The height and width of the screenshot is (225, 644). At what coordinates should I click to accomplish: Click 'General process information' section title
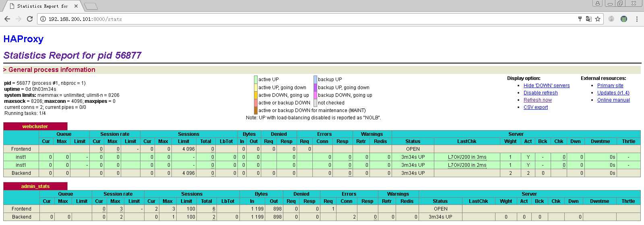(52, 70)
